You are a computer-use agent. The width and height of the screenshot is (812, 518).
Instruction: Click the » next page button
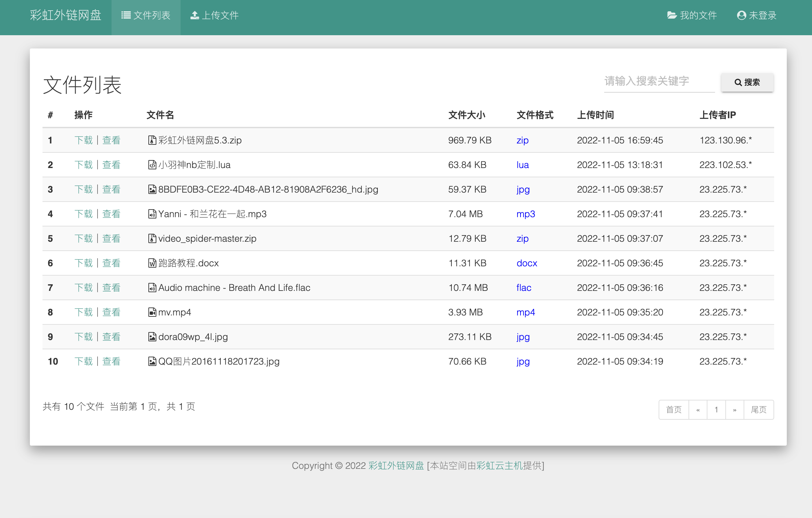(x=734, y=409)
